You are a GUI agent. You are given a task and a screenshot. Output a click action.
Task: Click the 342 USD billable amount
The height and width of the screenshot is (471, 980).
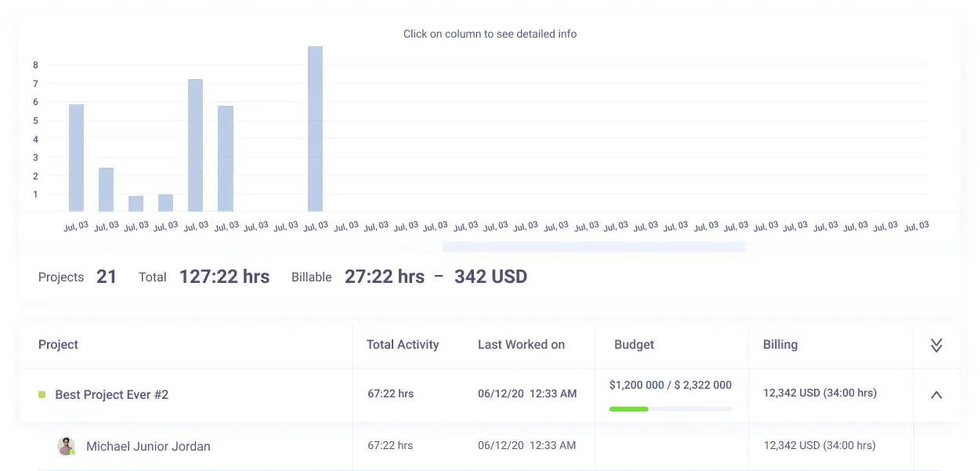pyautogui.click(x=490, y=277)
